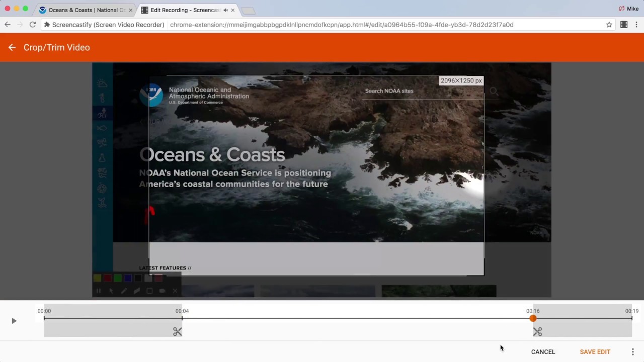Click the NOAA logo in the video preview
Image resolution: width=644 pixels, height=362 pixels.
(x=151, y=96)
